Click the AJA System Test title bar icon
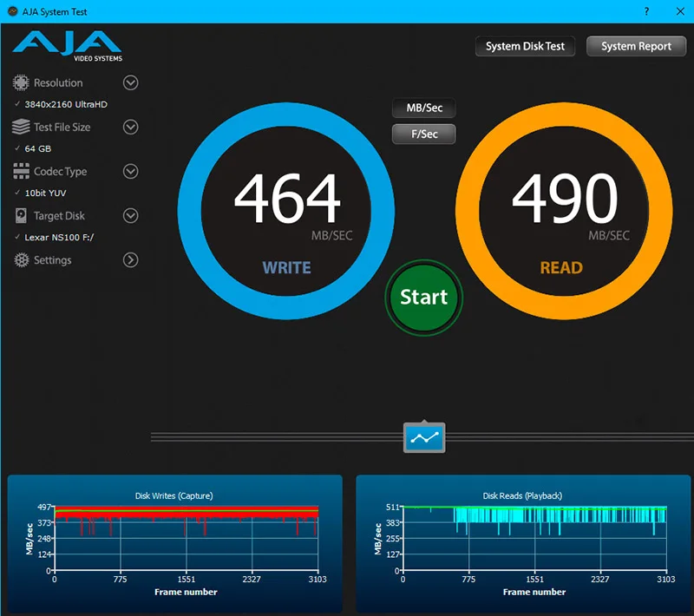694x616 pixels. click(x=13, y=11)
